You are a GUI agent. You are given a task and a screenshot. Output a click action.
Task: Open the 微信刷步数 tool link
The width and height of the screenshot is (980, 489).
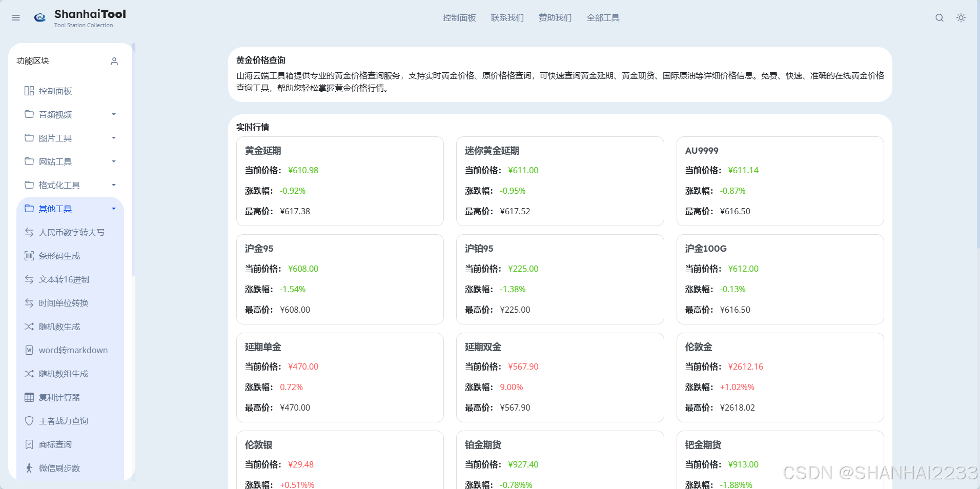pyautogui.click(x=59, y=468)
